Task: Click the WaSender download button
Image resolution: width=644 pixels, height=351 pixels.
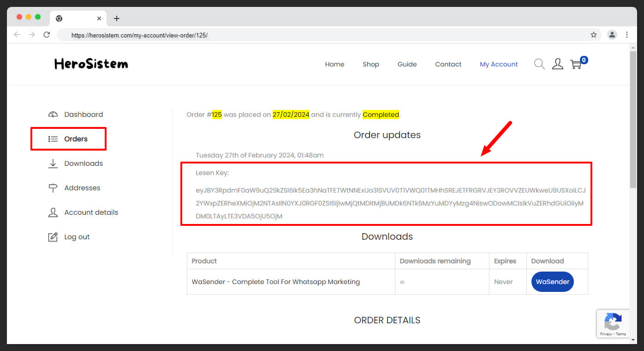Action: click(x=552, y=282)
